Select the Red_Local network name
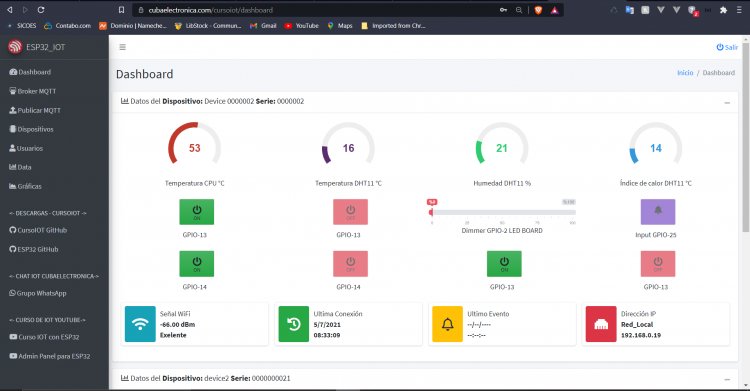Image resolution: width=750 pixels, height=391 pixels. tap(637, 324)
